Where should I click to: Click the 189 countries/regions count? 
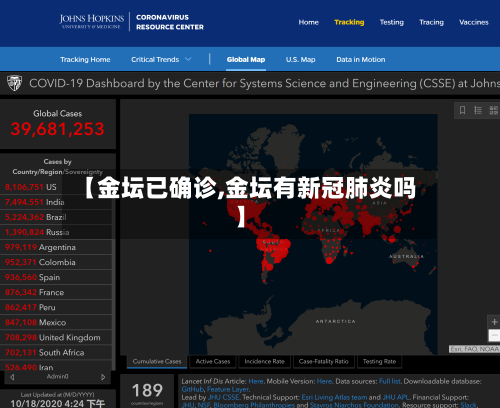point(147,391)
